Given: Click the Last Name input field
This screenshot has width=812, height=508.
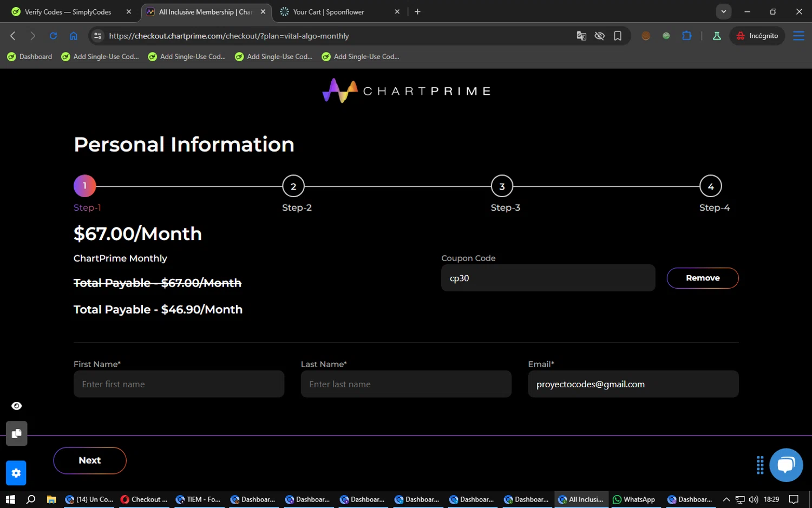Looking at the screenshot, I should coord(406,384).
